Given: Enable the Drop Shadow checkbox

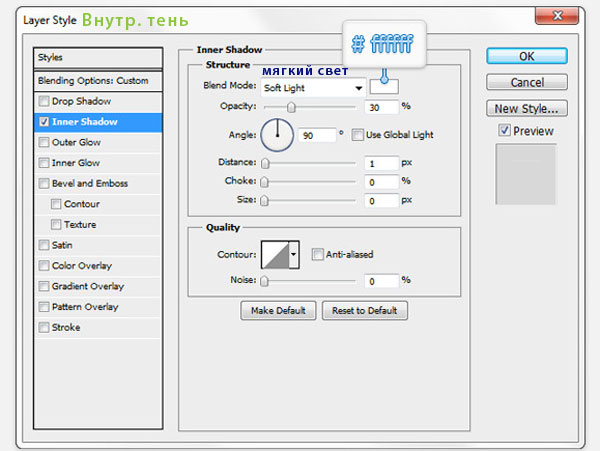Looking at the screenshot, I should [43, 101].
